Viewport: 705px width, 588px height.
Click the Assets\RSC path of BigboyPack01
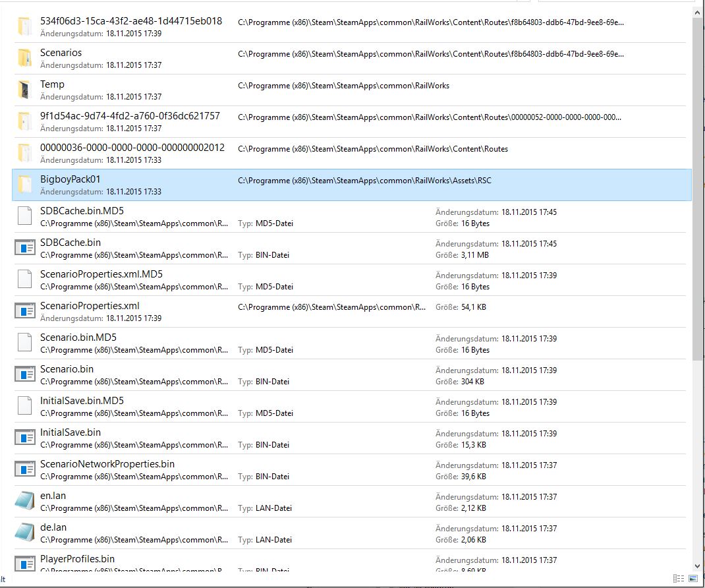click(x=364, y=181)
